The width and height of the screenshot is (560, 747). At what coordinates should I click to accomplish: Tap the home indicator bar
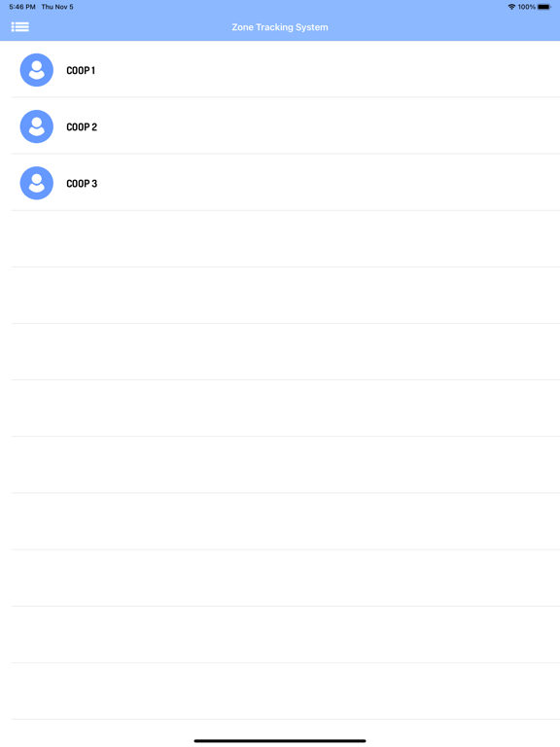click(280, 741)
